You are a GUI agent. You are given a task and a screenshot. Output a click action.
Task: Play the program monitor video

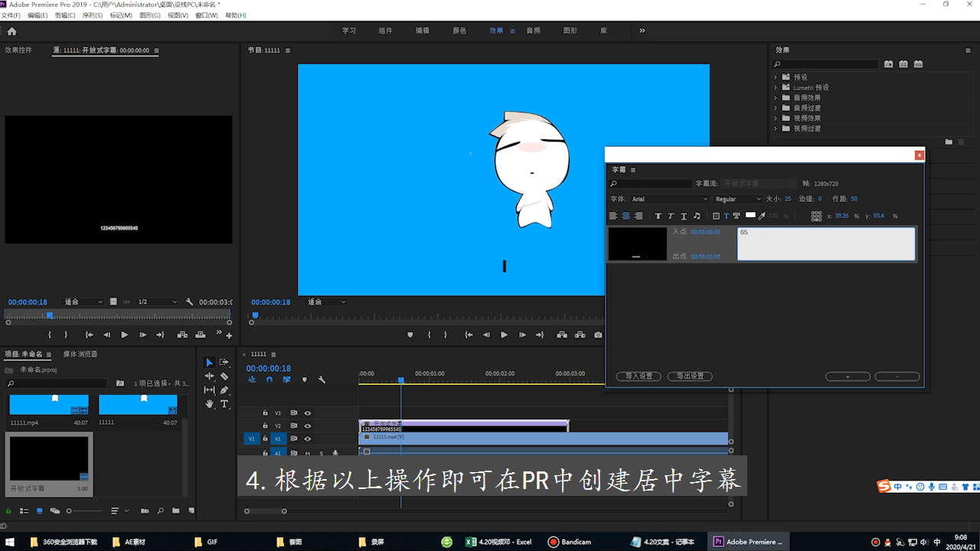pyautogui.click(x=504, y=334)
